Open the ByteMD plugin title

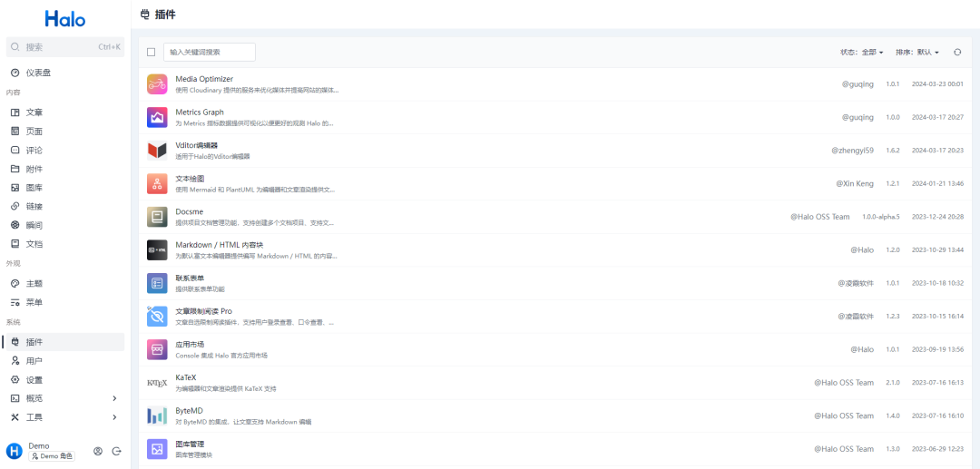point(190,410)
